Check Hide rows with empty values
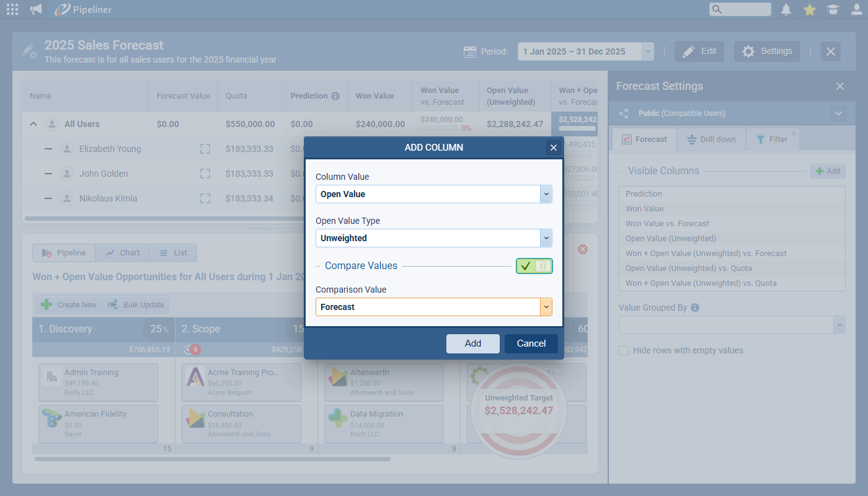This screenshot has height=496, width=868. coord(624,351)
